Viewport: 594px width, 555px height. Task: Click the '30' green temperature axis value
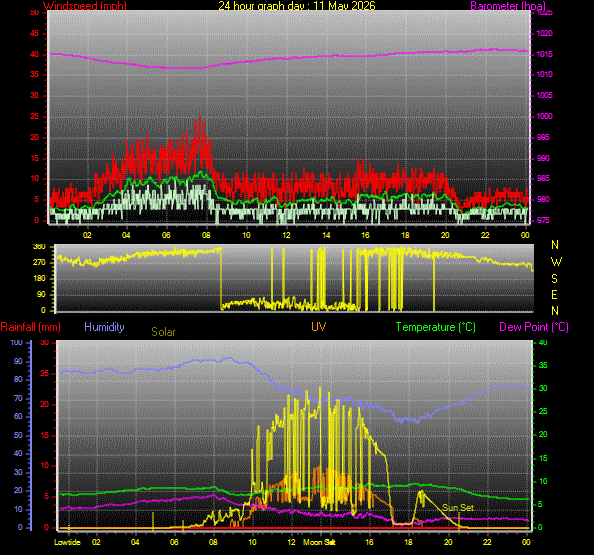(543, 388)
